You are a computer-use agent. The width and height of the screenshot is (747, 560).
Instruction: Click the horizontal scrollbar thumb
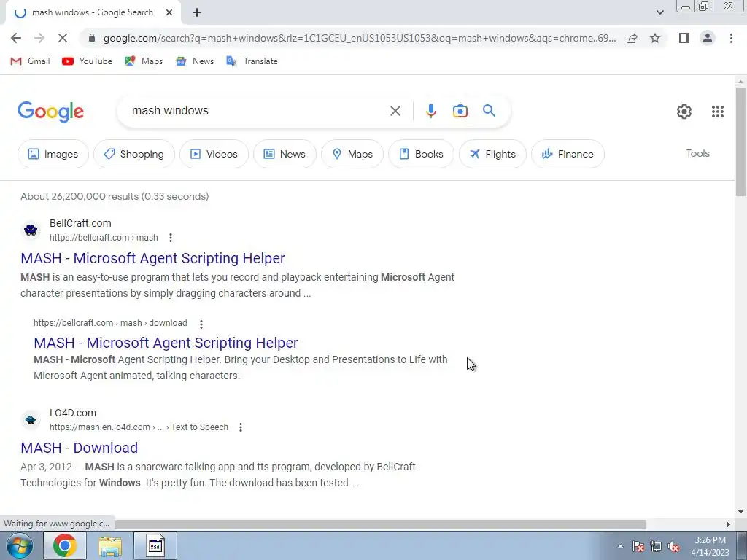(380, 524)
